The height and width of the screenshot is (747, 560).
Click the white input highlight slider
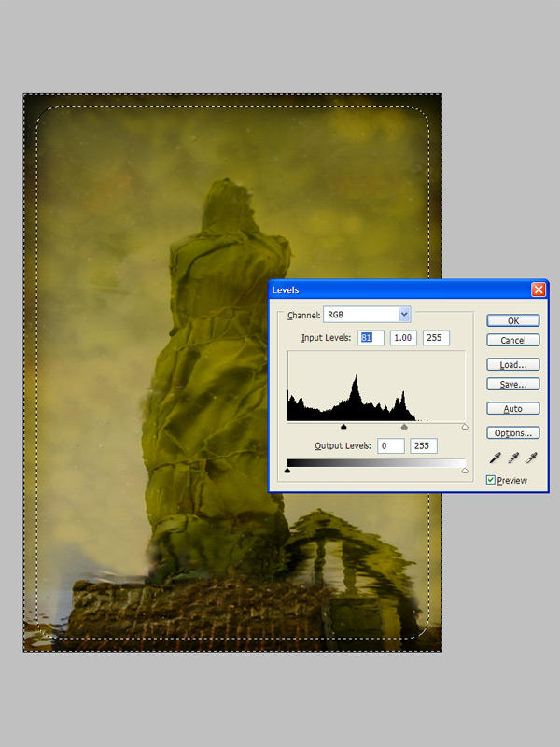[465, 427]
